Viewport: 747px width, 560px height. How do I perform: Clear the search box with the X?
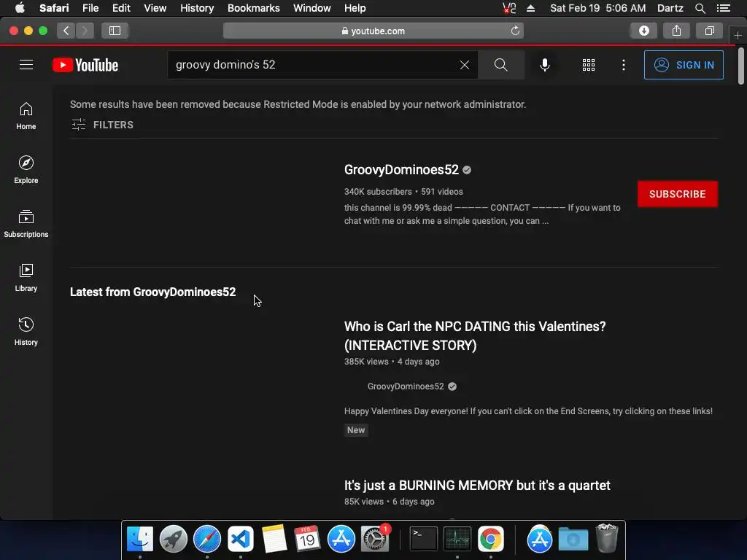pos(465,65)
